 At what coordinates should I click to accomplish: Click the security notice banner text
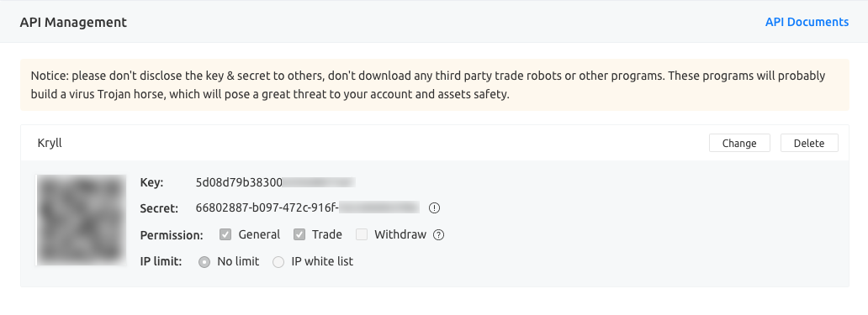click(428, 85)
